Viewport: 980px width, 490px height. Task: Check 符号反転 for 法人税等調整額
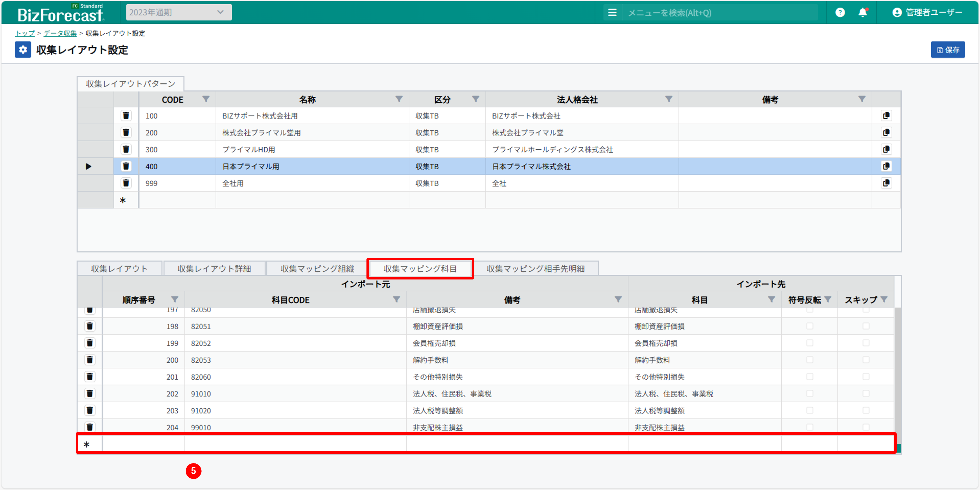pyautogui.click(x=810, y=411)
